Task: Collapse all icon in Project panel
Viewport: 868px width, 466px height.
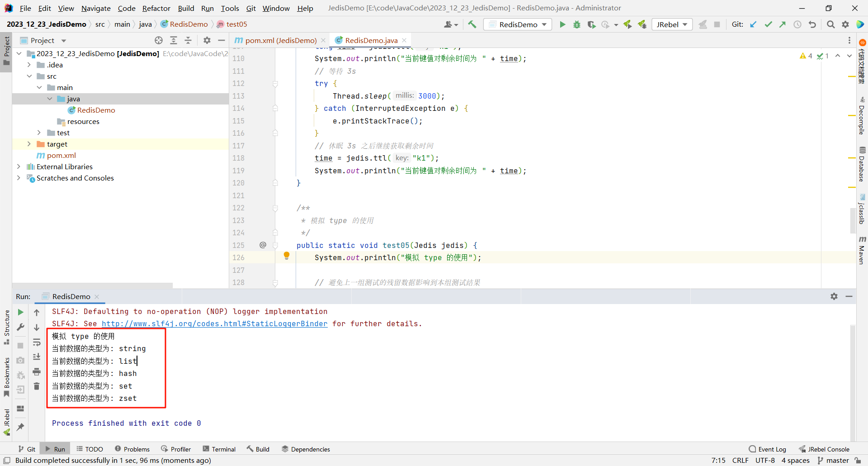Action: point(188,40)
